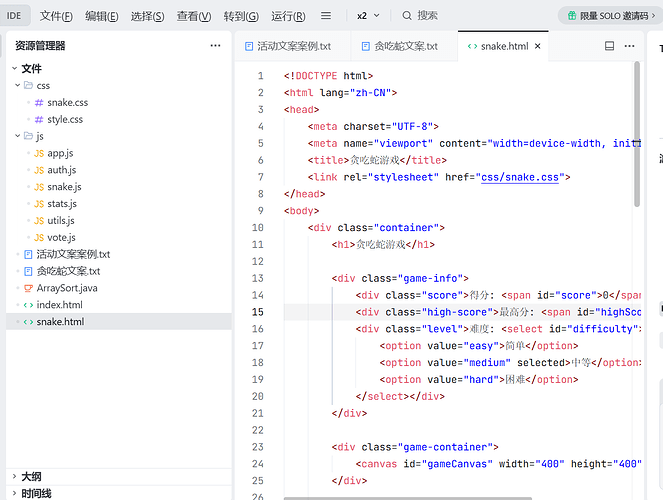The image size is (663, 500).
Task: Follow the css/snake.css link in code
Action: 523,177
